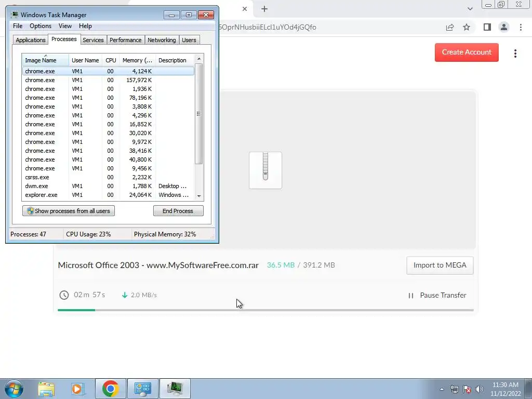This screenshot has width=532, height=399.
Task: Open Windows Explorer from the taskbar
Action: click(x=46, y=389)
